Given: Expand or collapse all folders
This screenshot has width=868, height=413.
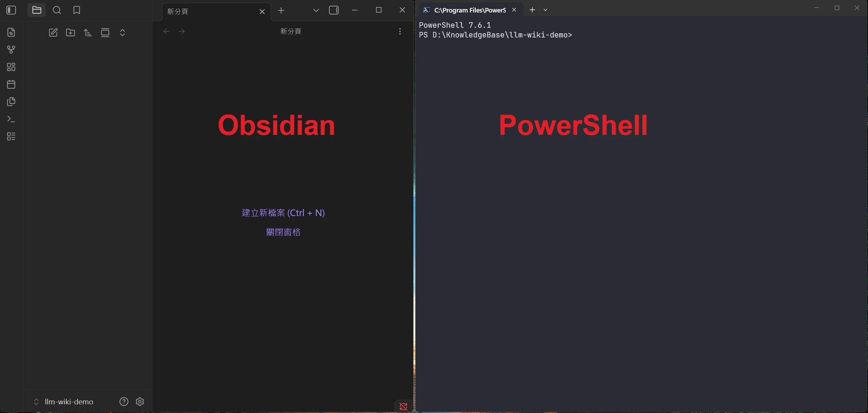Looking at the screenshot, I should (x=123, y=33).
